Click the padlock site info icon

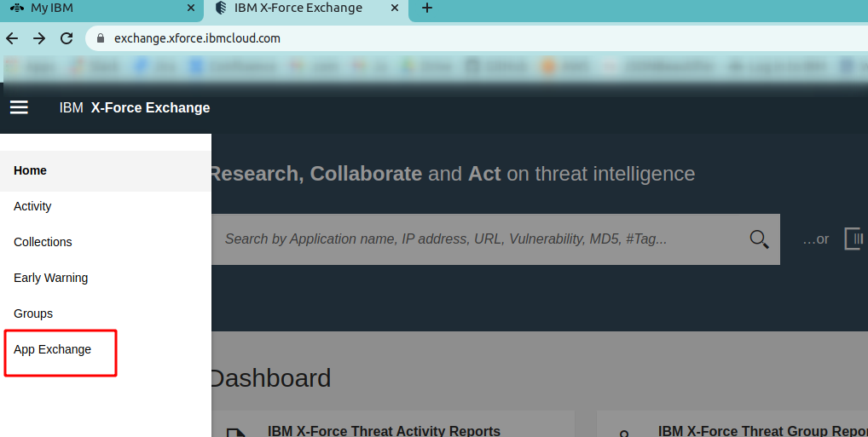click(x=101, y=38)
